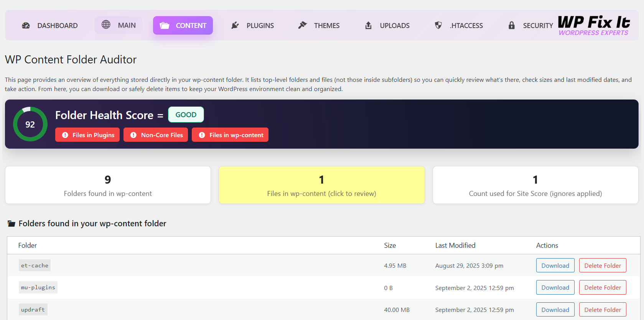This screenshot has height=320, width=644.
Task: Open the .HTACCESS tab
Action: click(x=459, y=25)
